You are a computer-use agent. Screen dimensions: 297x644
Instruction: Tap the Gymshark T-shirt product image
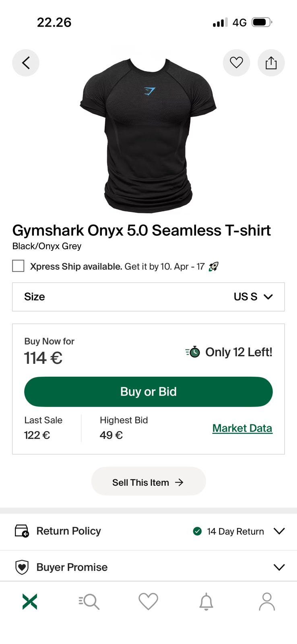(x=148, y=135)
